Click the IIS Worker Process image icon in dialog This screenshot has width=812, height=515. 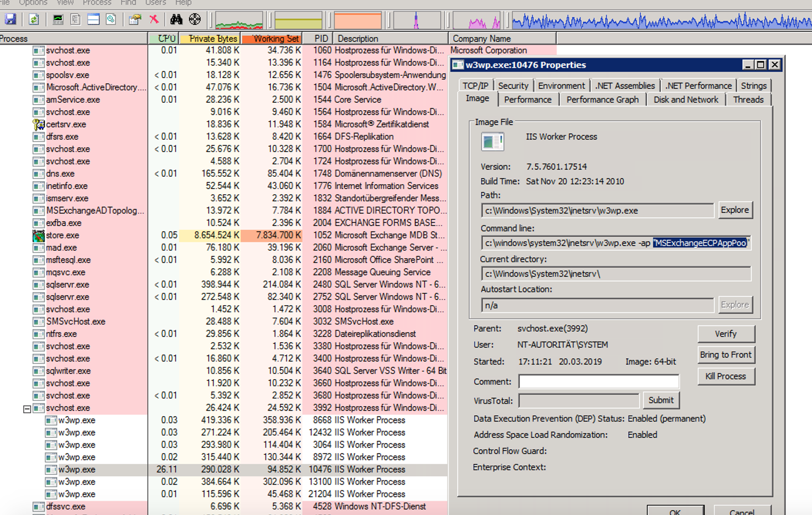coord(493,142)
